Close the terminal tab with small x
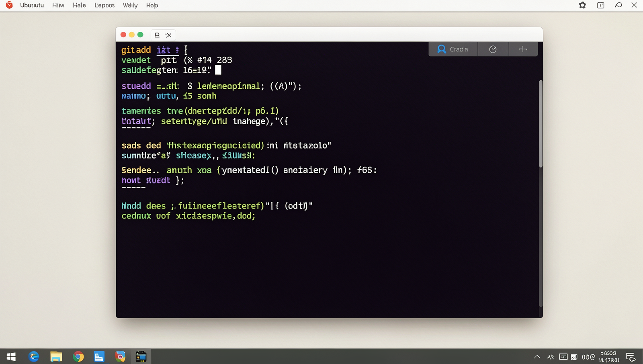Image resolution: width=643 pixels, height=364 pixels. point(168,35)
